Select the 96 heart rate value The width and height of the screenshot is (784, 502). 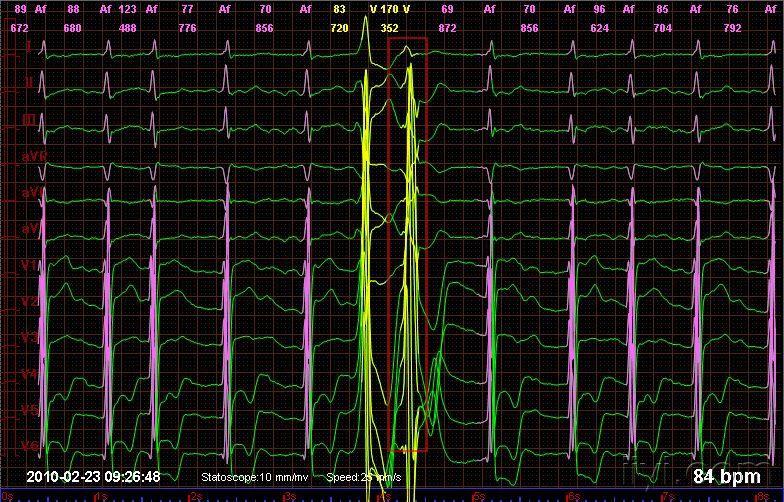pyautogui.click(x=599, y=9)
